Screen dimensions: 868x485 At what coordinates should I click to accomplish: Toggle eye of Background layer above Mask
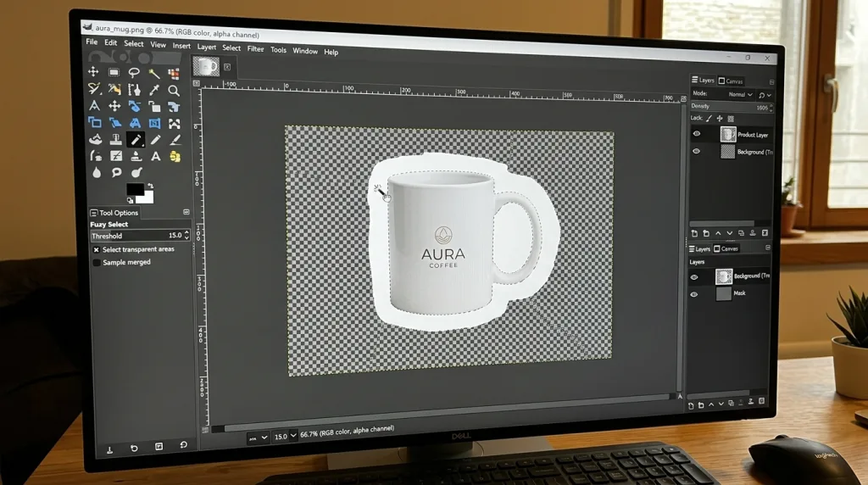coord(694,276)
